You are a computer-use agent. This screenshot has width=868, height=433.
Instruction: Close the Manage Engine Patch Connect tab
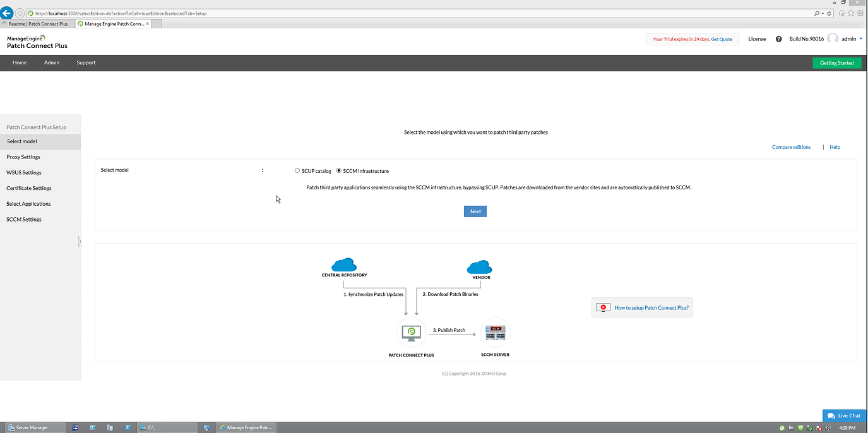[x=148, y=23]
